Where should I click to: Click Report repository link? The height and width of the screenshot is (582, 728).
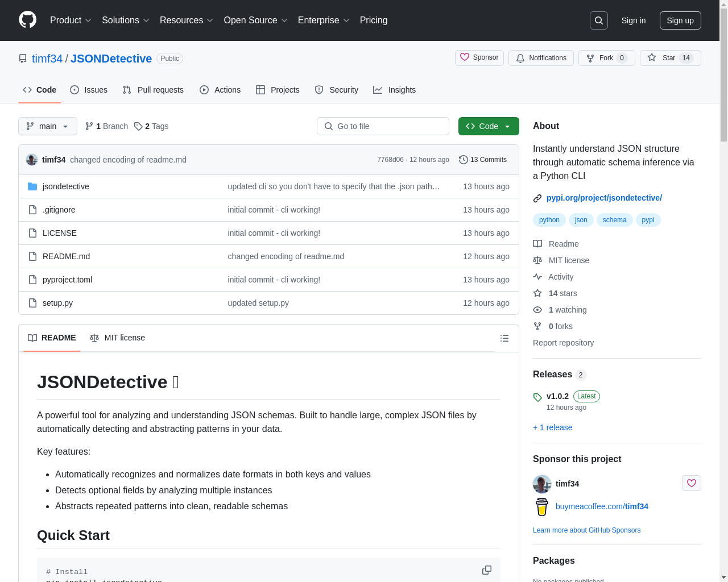pos(564,343)
